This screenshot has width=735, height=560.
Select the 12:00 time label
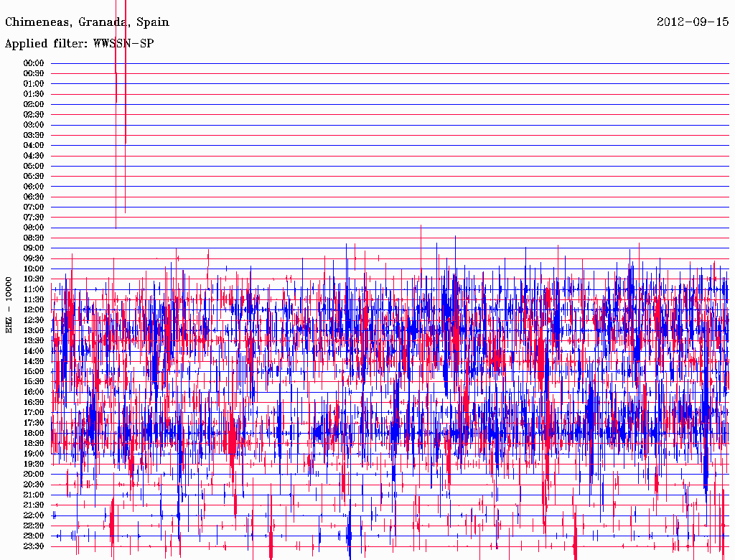[x=34, y=309]
